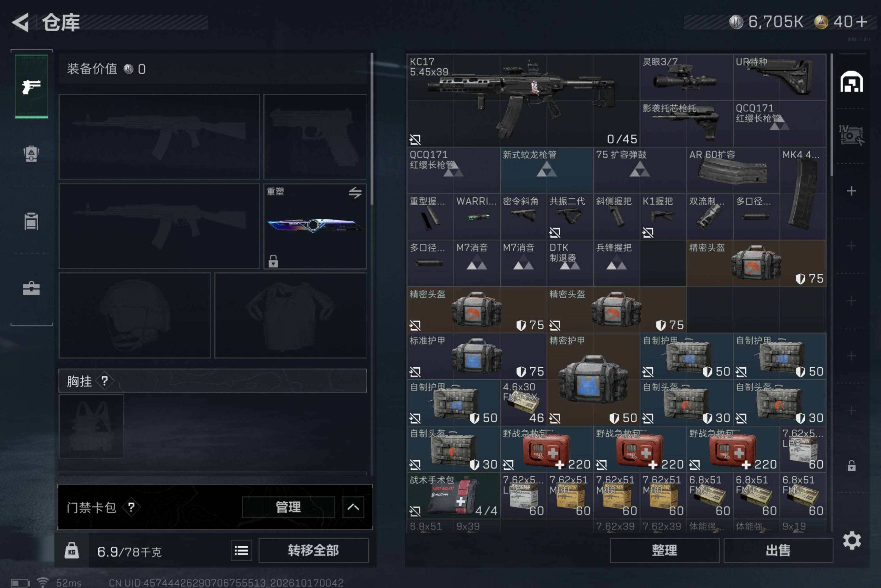The width and height of the screenshot is (881, 588).
Task: Open the 胸挂 help question mark
Action: pos(105,381)
